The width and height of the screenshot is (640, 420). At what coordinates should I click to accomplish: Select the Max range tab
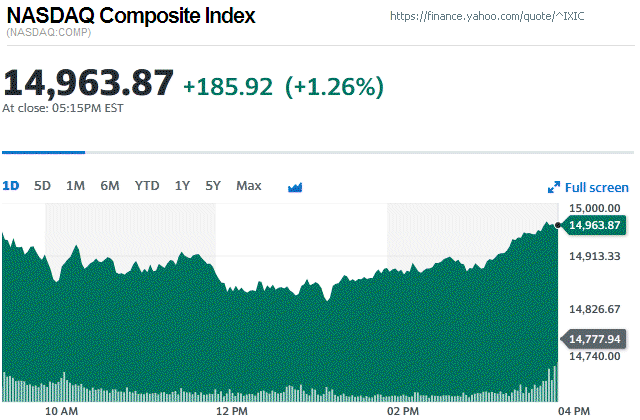pyautogui.click(x=249, y=186)
